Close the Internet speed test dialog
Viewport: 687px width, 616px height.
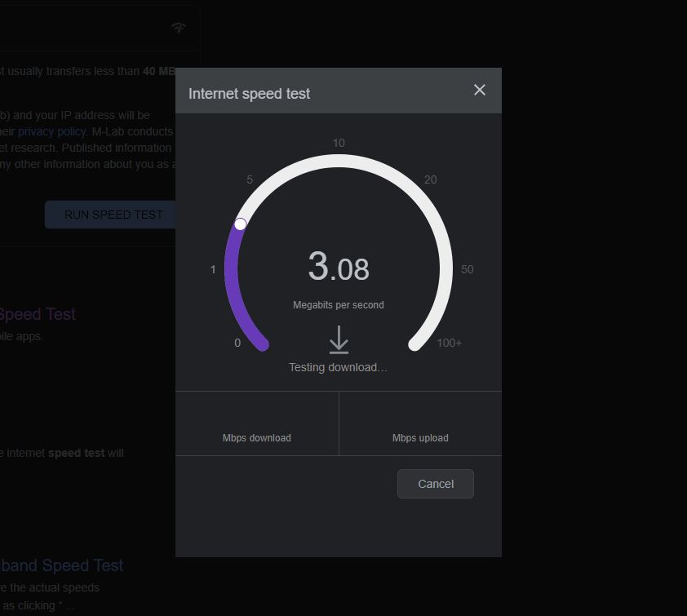(x=480, y=91)
